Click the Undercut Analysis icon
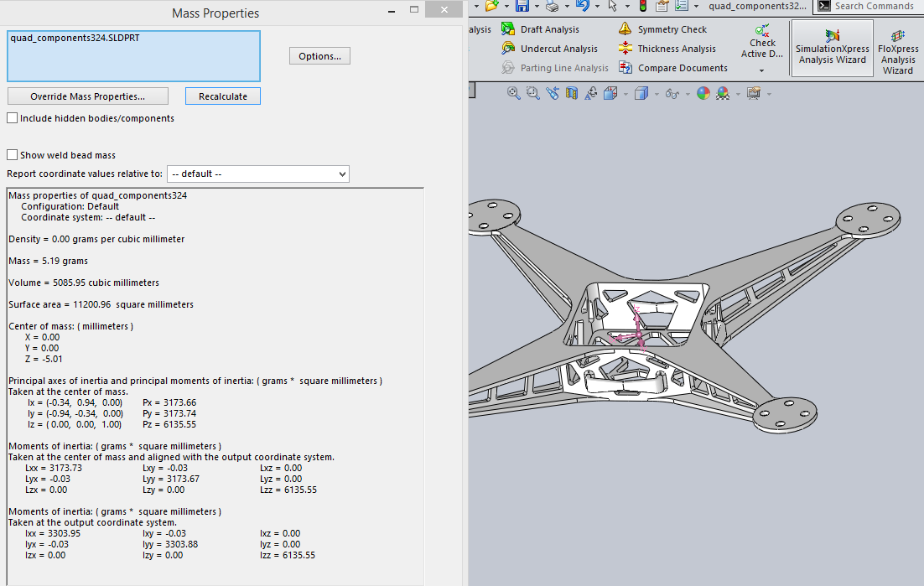Image resolution: width=924 pixels, height=586 pixels. click(x=508, y=49)
